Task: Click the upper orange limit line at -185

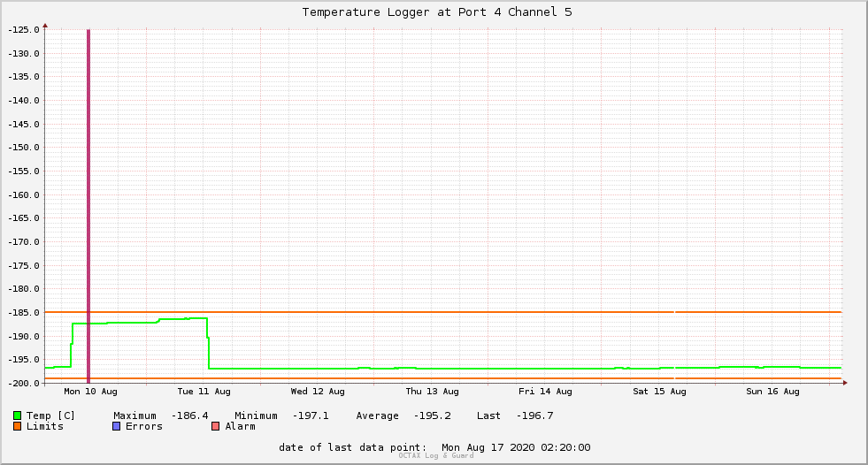Action: [x=443, y=312]
